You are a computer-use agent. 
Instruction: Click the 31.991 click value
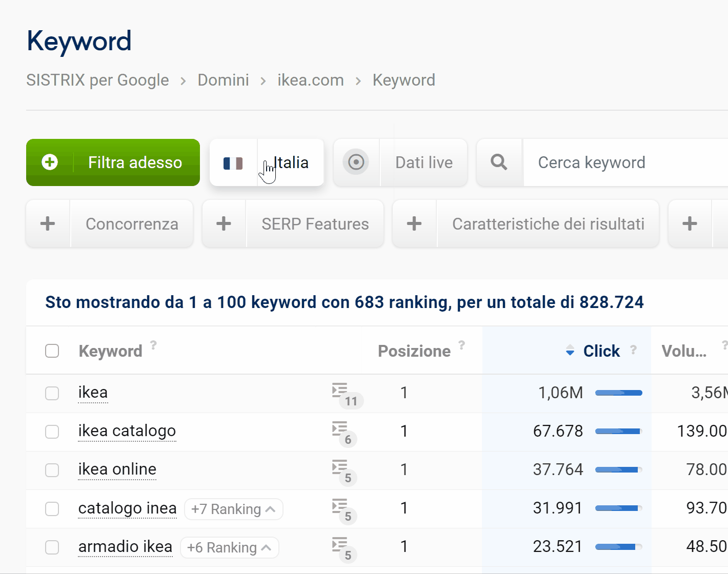558,508
